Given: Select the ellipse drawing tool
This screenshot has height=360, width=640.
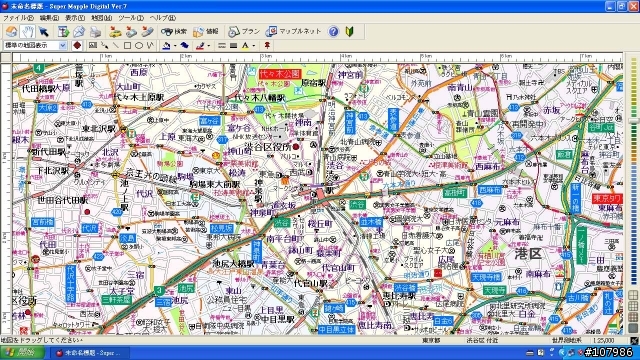Looking at the screenshot, I should [x=139, y=45].
